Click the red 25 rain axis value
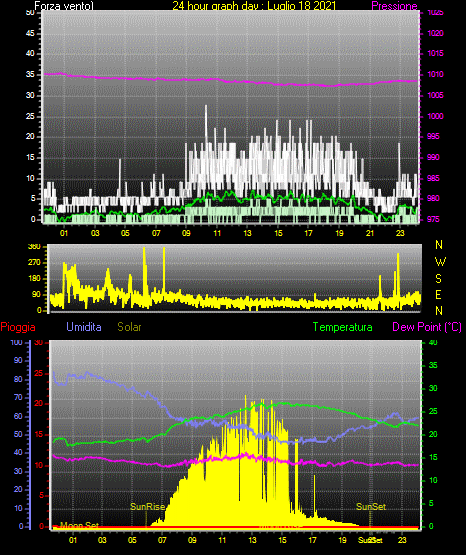 39,373
